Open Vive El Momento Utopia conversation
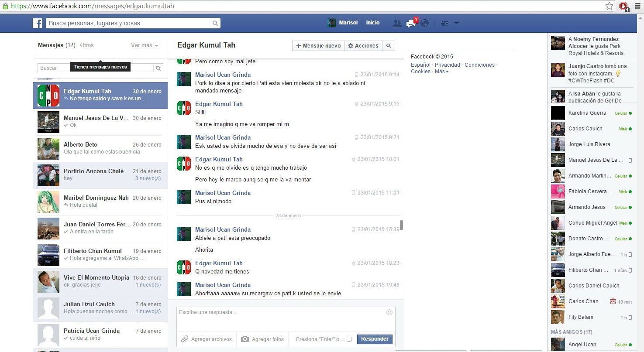The height and width of the screenshot is (352, 644). tap(100, 282)
